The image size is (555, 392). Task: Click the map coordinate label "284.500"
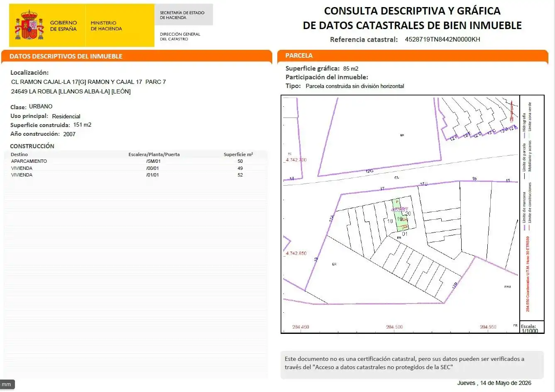[x=394, y=327]
